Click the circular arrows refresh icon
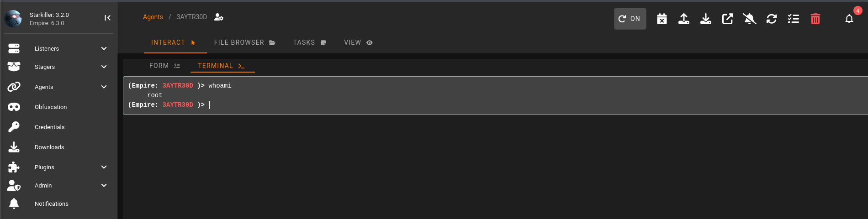Viewport: 868px width, 219px height. 771,19
